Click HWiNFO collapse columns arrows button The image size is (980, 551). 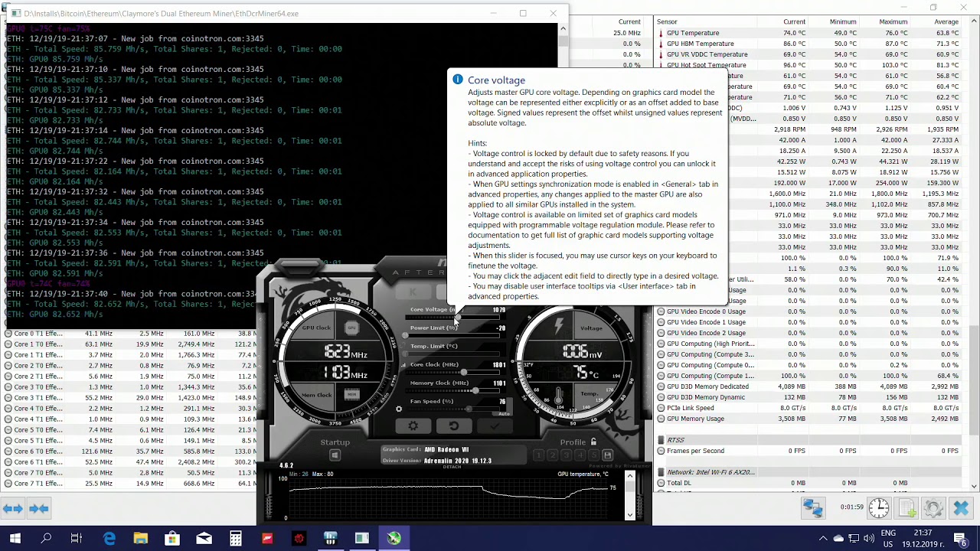click(x=39, y=508)
